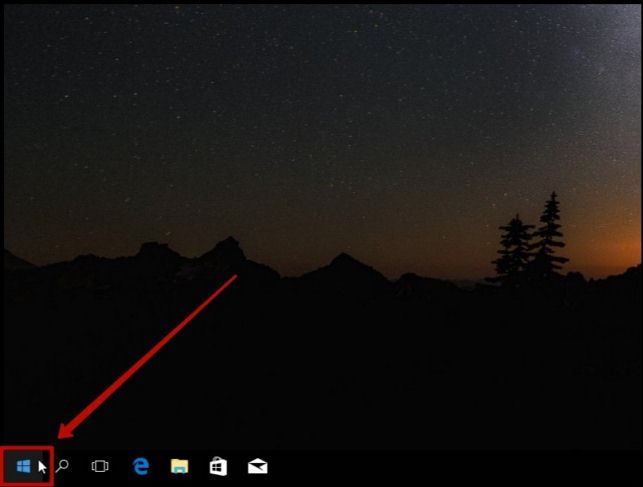Open the Mail app from the taskbar

(x=258, y=467)
